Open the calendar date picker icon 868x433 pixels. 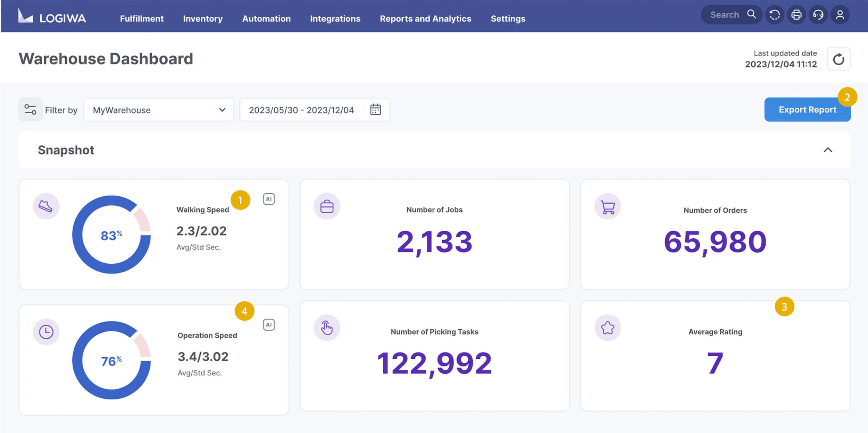375,110
